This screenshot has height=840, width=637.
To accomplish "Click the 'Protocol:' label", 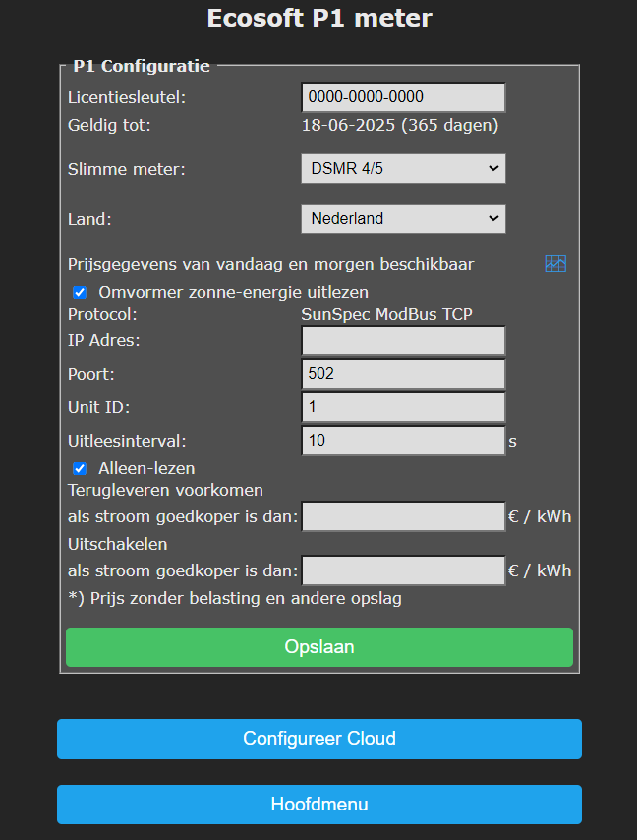I will [102, 314].
